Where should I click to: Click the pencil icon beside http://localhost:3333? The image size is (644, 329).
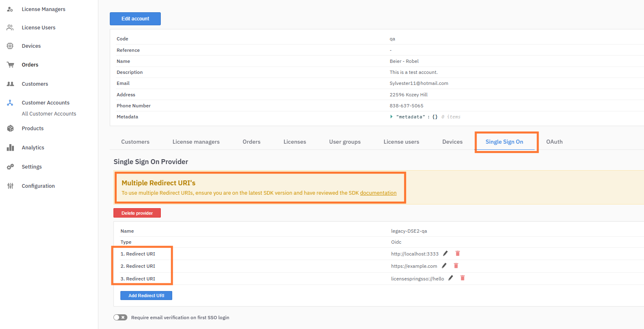coord(445,253)
